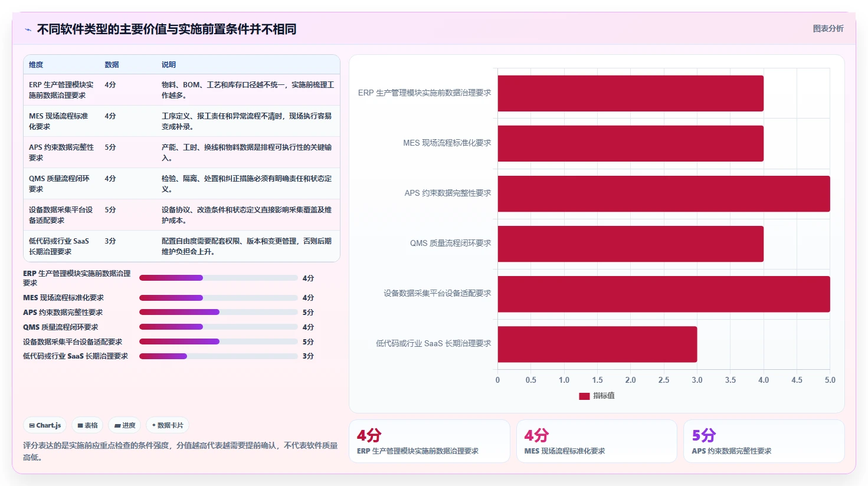Click the MES y-axis label in the chart
The image size is (868, 486).
pyautogui.click(x=447, y=143)
